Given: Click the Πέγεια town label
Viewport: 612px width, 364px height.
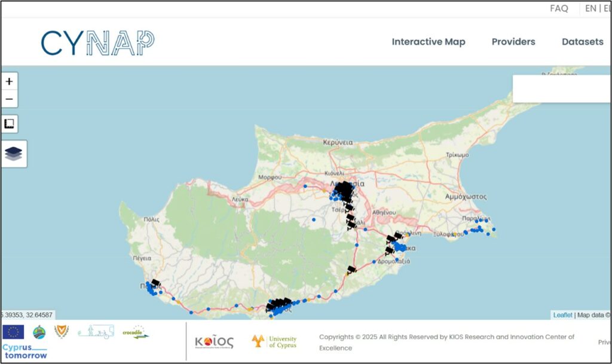Looking at the screenshot, I should [142, 258].
